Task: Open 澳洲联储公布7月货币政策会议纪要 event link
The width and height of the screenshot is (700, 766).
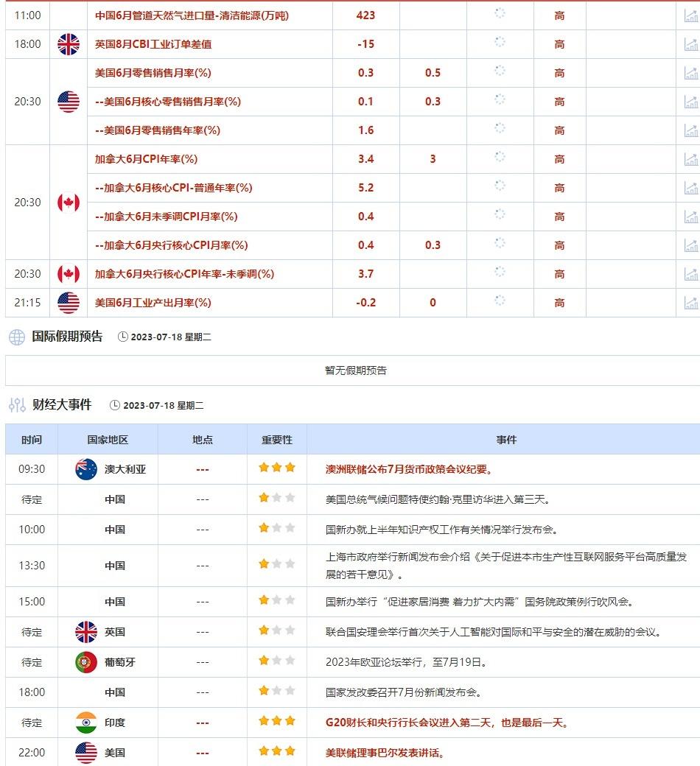Action: tap(409, 469)
